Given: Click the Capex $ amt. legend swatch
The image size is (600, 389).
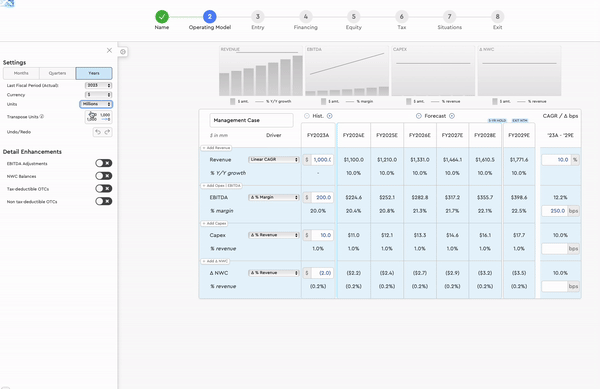Looking at the screenshot, I should pyautogui.click(x=409, y=101).
